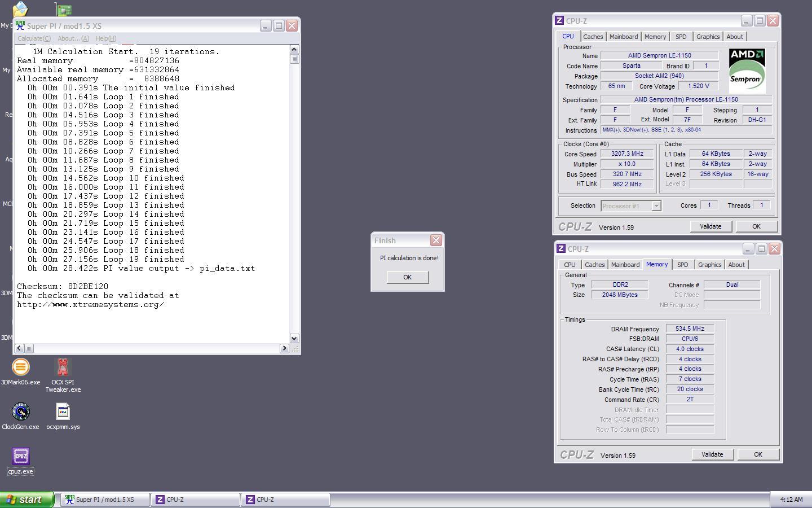The image size is (812, 508).
Task: Select CPU tab in top CPU-Z
Action: [x=568, y=36]
